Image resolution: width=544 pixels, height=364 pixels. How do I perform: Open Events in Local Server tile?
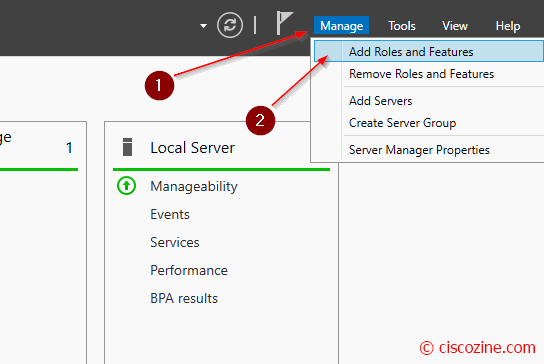pyautogui.click(x=170, y=214)
